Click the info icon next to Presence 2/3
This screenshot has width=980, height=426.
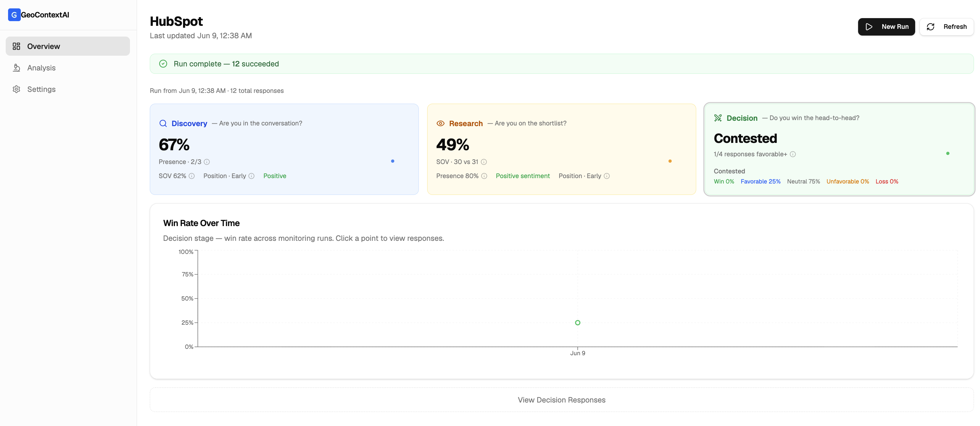pos(207,162)
